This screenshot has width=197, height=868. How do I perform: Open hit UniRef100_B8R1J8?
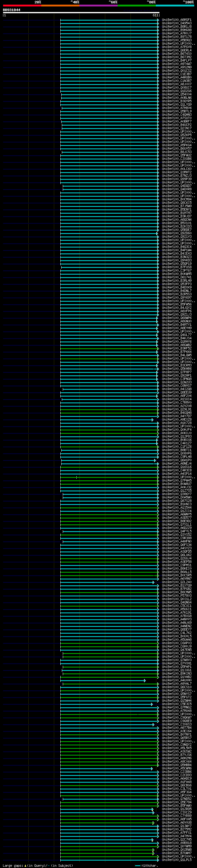click(x=176, y=26)
